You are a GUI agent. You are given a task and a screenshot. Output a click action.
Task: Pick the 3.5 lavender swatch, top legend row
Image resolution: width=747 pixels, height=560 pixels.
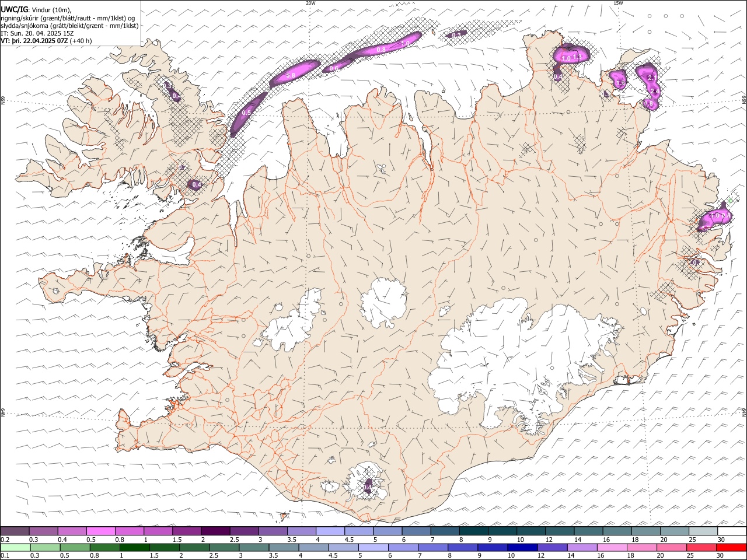(x=301, y=531)
